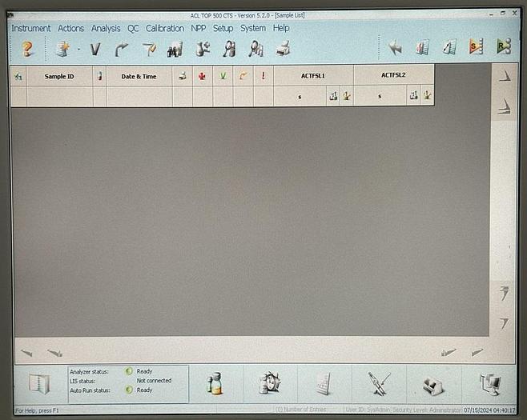
Task: Open the book icon at bottom left
Action: coord(38,384)
